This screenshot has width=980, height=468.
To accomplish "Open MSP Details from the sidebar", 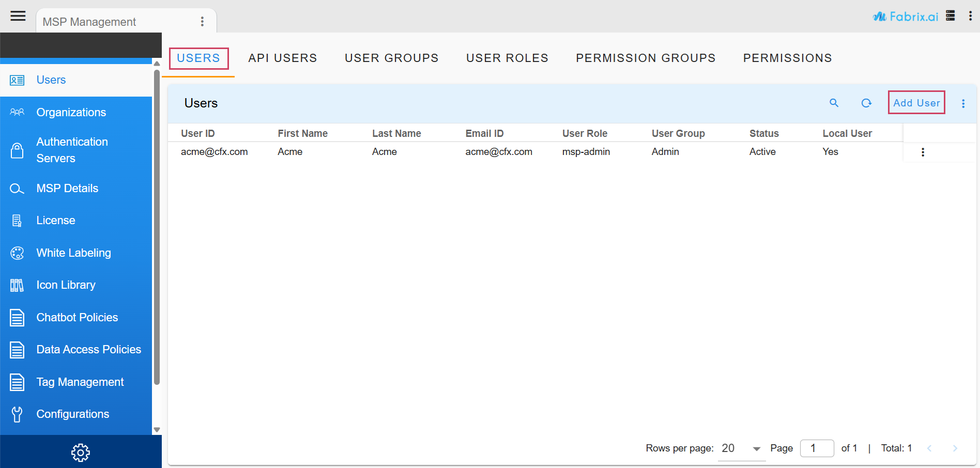I will click(67, 188).
